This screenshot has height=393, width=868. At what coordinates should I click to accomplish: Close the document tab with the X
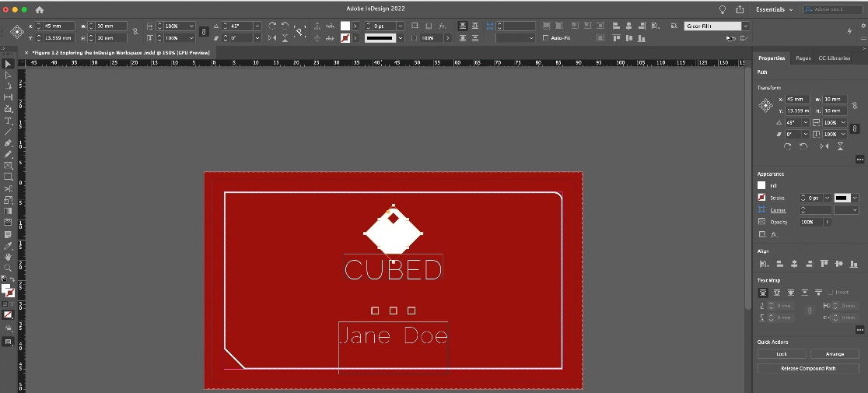point(26,53)
